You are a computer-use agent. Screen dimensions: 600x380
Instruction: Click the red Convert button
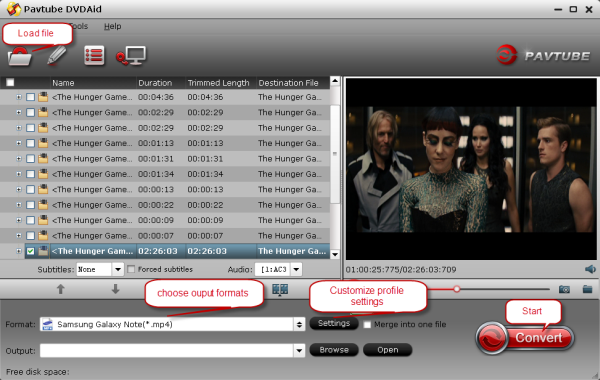(x=525, y=338)
